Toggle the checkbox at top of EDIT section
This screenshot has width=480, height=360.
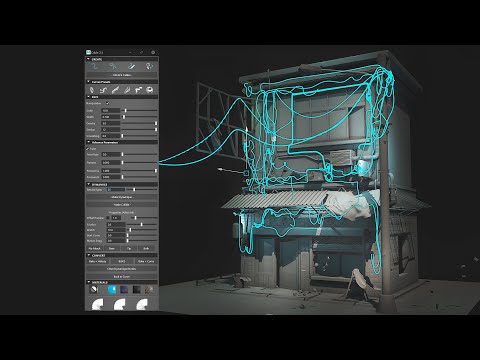point(107,103)
